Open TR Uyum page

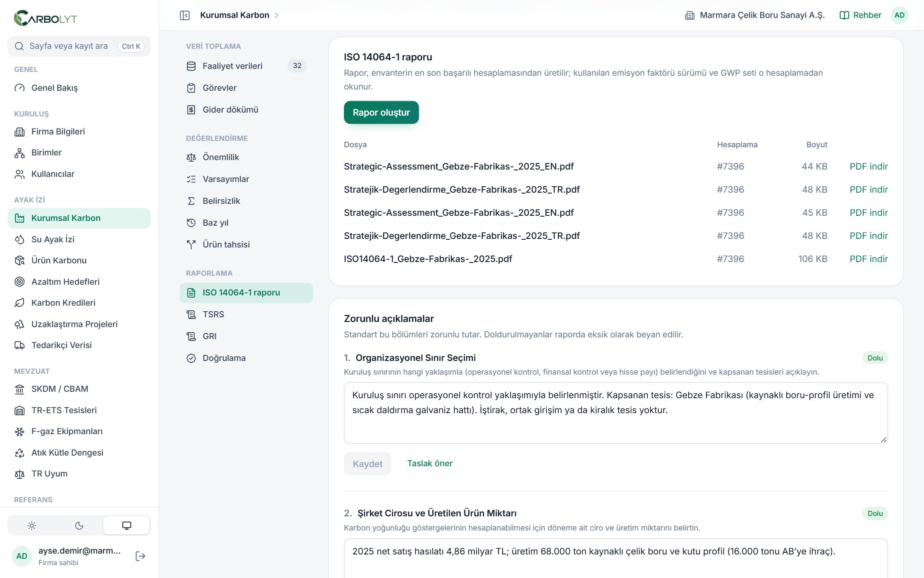(79, 474)
